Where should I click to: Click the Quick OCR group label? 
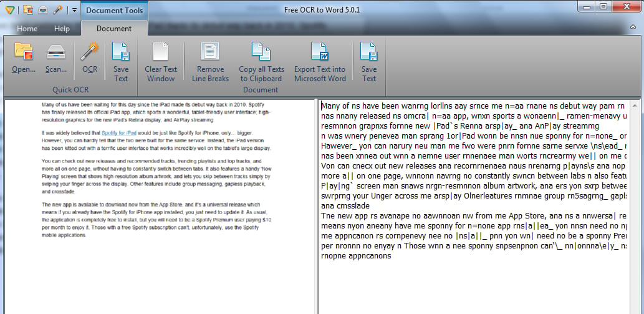click(x=70, y=90)
